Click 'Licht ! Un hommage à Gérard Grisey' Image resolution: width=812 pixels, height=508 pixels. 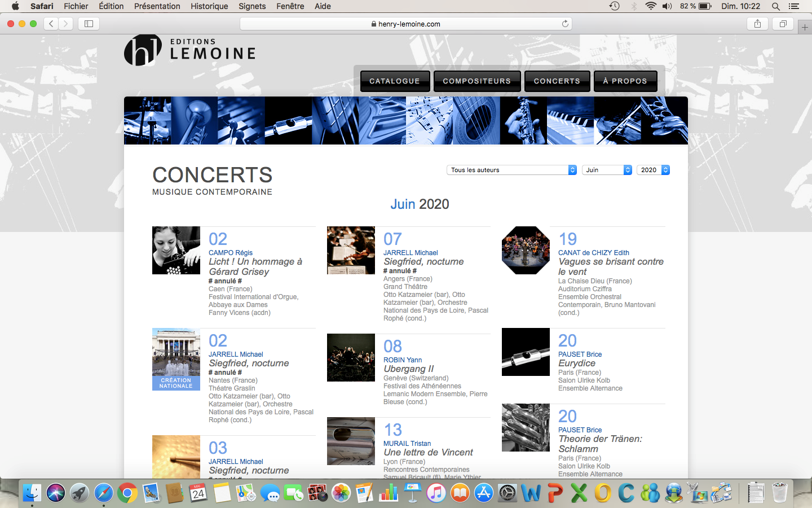point(255,267)
